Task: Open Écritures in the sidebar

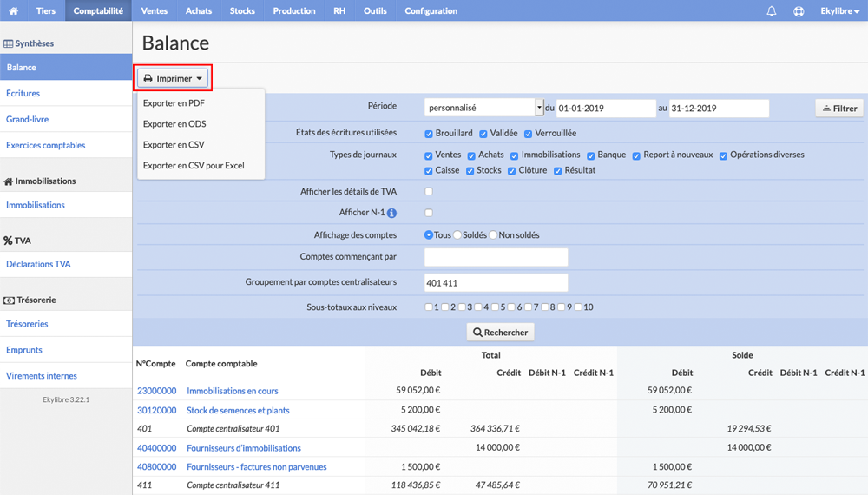Action: coord(66,93)
